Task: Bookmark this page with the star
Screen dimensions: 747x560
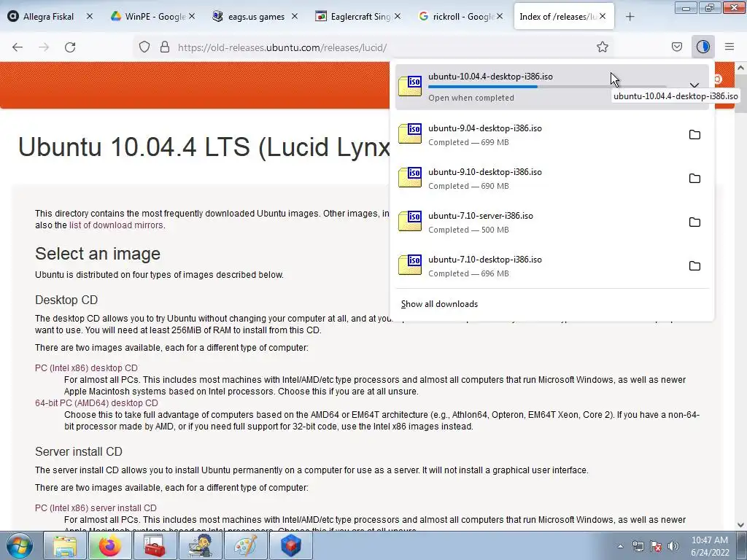Action: tap(602, 47)
